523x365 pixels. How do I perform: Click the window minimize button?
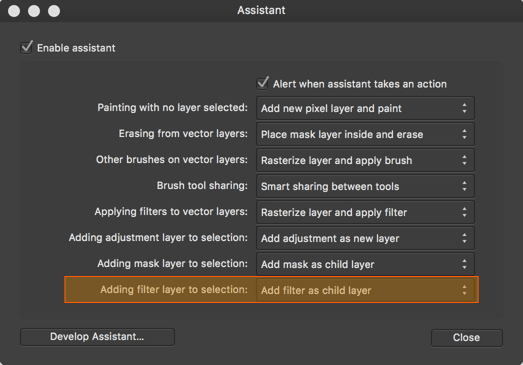tap(34, 11)
